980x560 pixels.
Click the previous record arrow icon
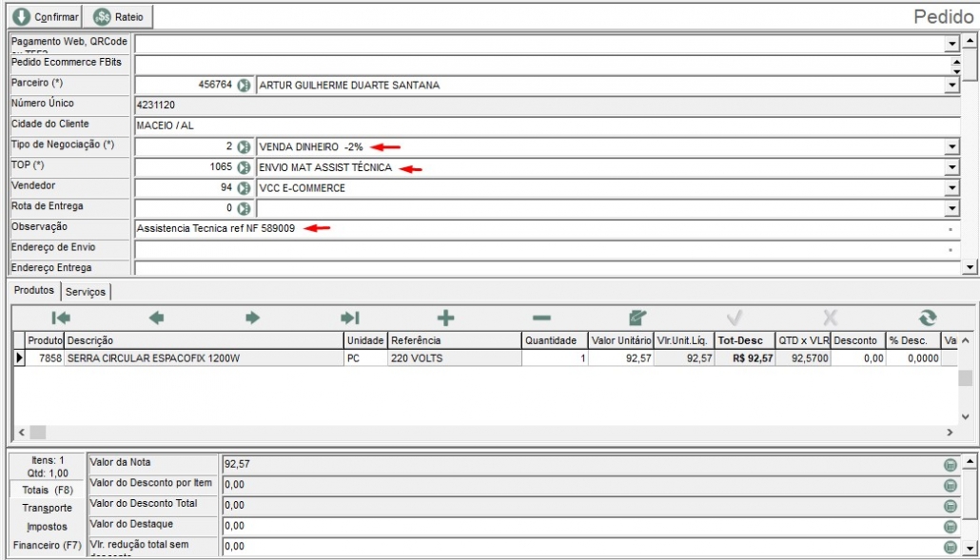[x=157, y=319]
